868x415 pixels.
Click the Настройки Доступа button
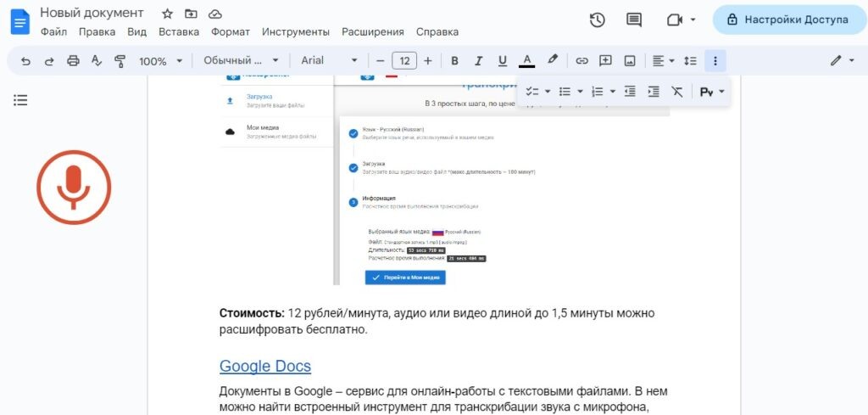click(789, 20)
